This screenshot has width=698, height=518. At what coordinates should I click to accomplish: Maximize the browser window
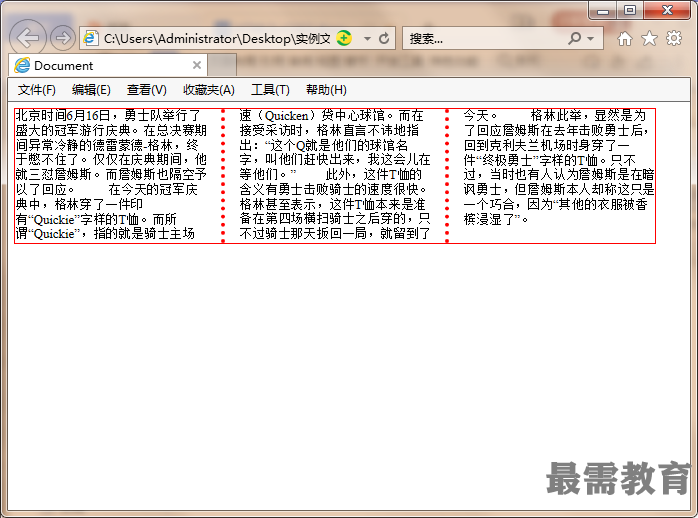(629, 10)
